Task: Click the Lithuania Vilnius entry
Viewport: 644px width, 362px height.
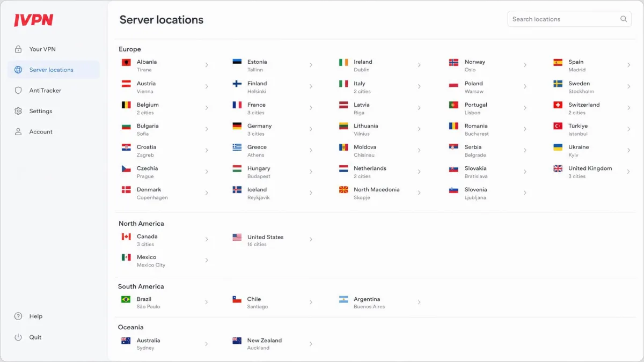Action: coord(380,129)
